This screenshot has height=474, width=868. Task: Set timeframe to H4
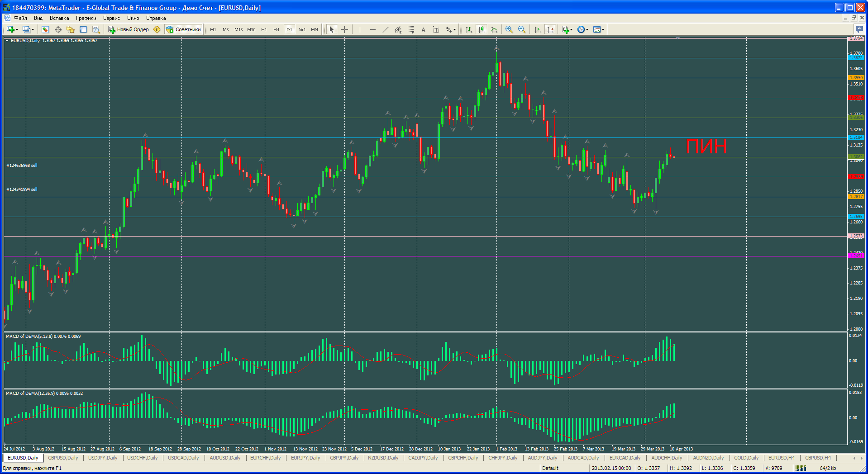[x=276, y=29]
